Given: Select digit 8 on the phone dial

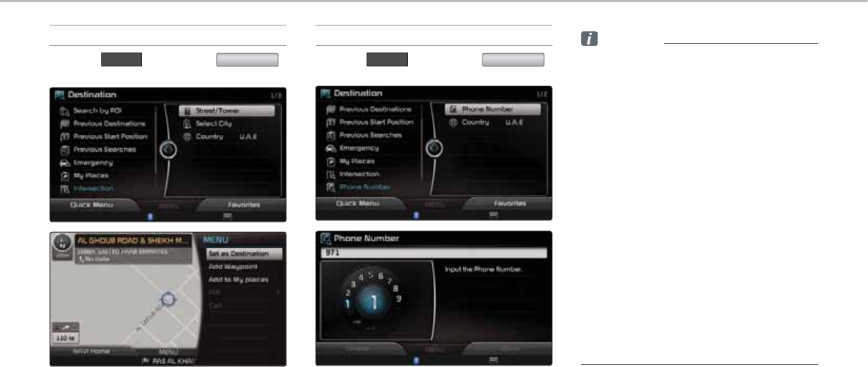Looking at the screenshot, I should point(395,288).
